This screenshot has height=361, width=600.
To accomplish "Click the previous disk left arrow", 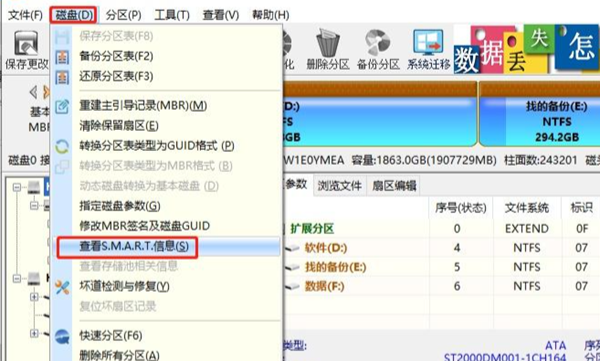I will (33, 92).
